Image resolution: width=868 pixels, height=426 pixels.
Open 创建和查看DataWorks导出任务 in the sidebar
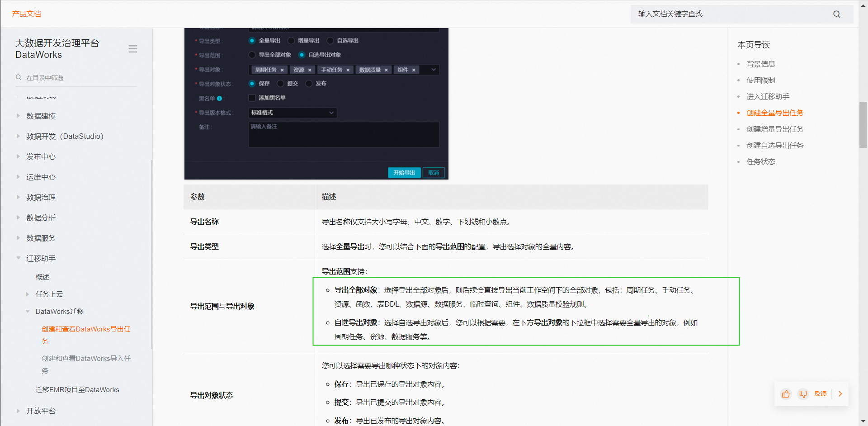pos(86,335)
